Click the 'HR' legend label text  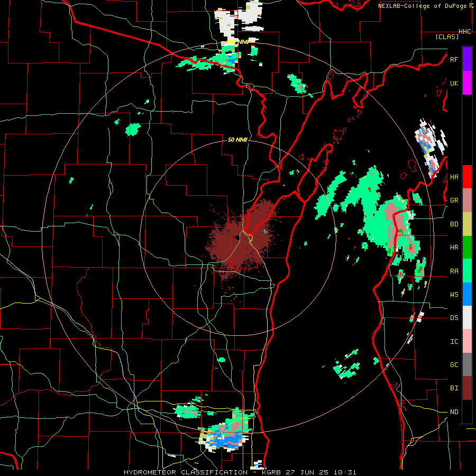click(454, 248)
